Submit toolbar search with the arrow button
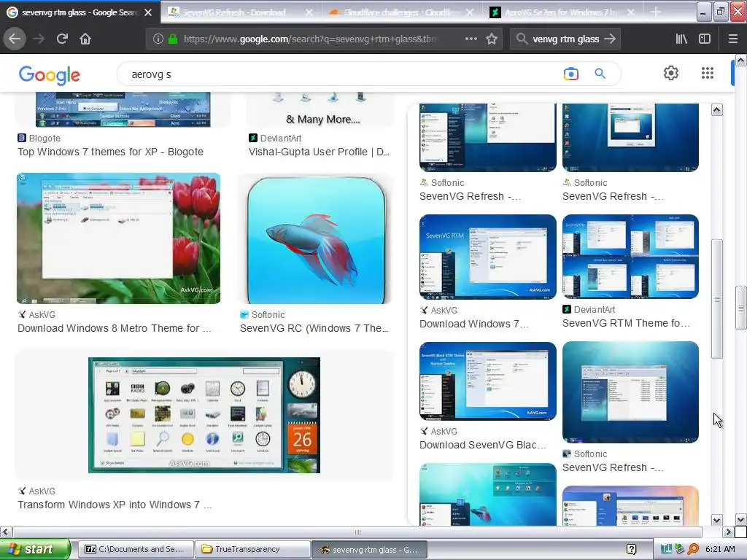Image resolution: width=747 pixels, height=560 pixels. click(610, 39)
